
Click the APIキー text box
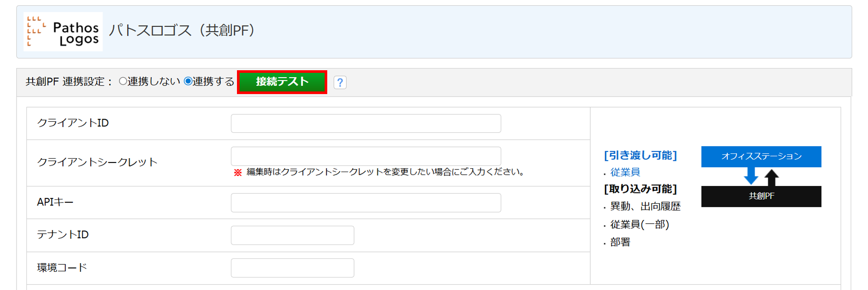[365, 203]
